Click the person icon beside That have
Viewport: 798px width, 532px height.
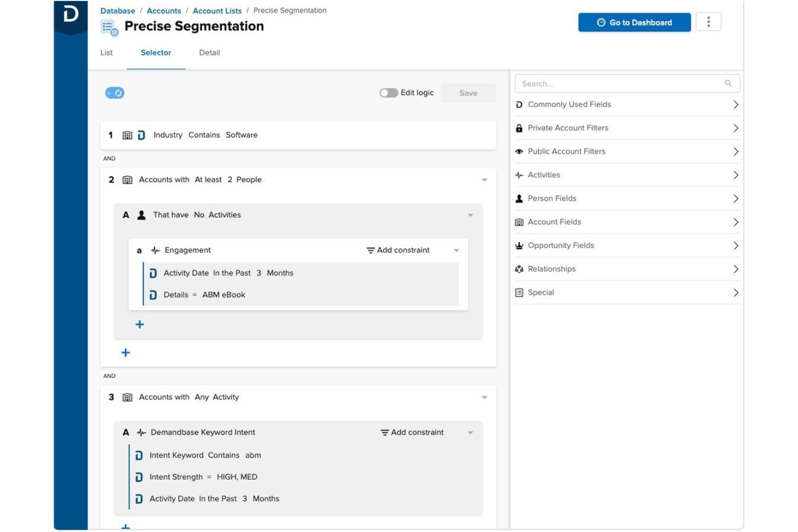pos(141,215)
